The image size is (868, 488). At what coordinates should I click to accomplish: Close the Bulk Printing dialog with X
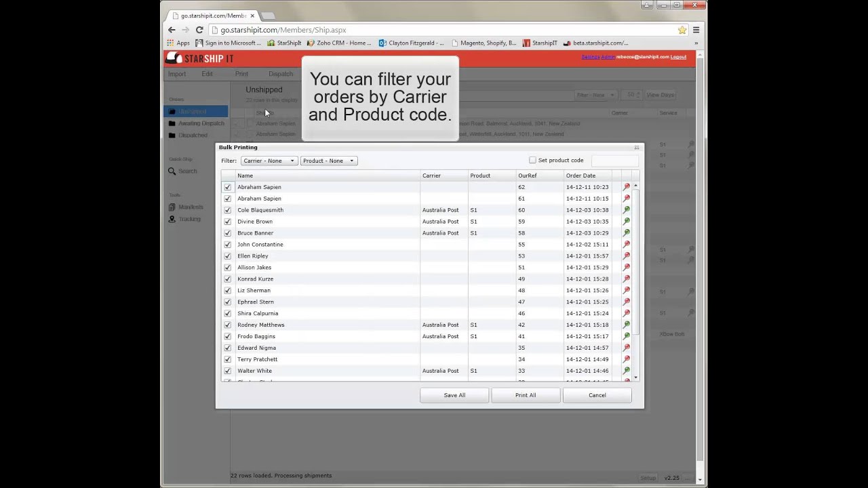click(637, 148)
